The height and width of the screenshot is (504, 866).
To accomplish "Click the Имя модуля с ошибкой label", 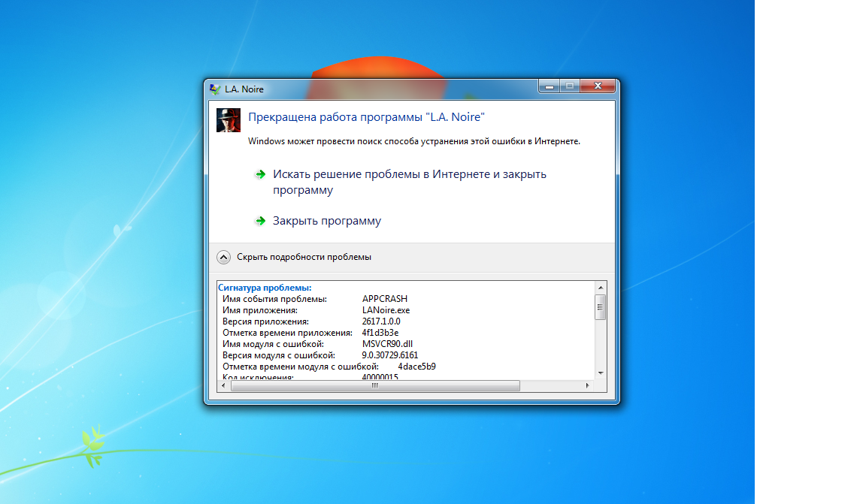I will tap(273, 344).
